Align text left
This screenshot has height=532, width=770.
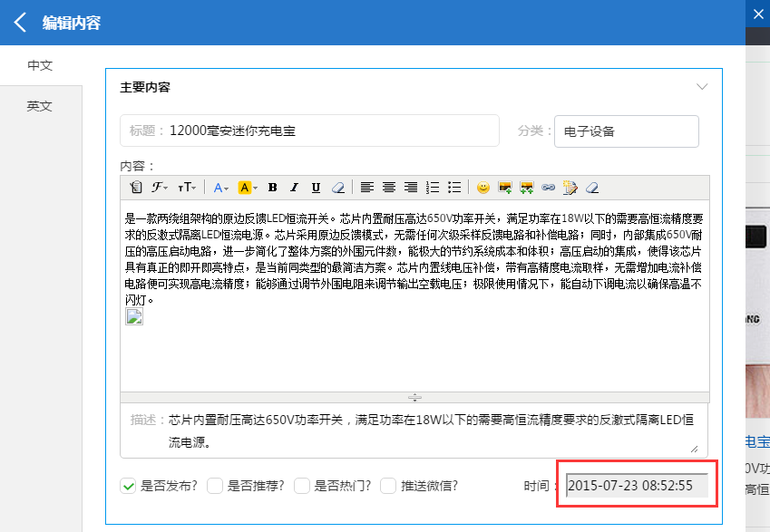[366, 187]
